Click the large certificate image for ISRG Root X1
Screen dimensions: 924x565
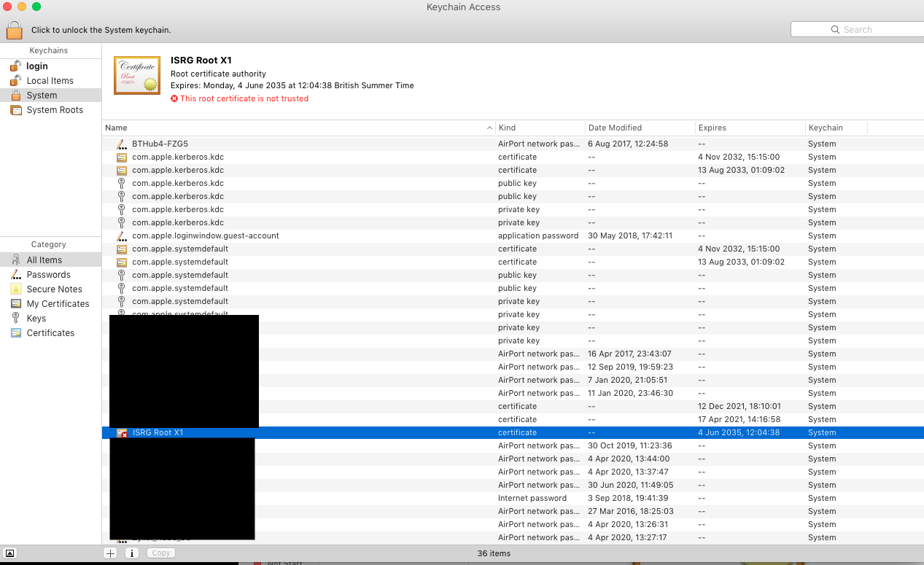(x=137, y=75)
